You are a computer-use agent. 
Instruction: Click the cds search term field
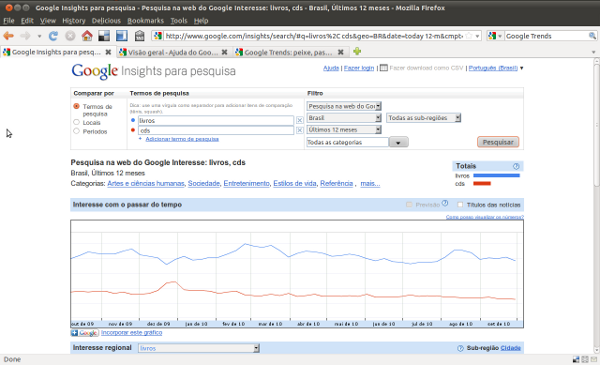[216, 130]
